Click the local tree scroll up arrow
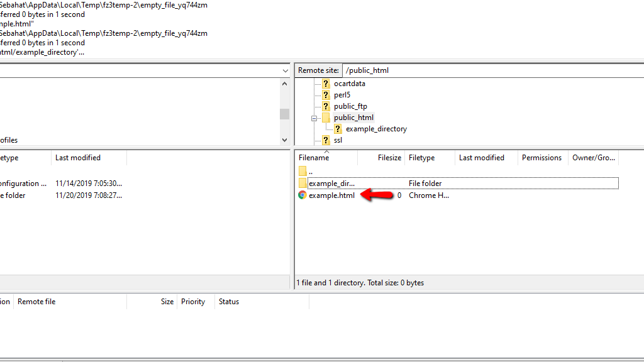 (x=285, y=84)
